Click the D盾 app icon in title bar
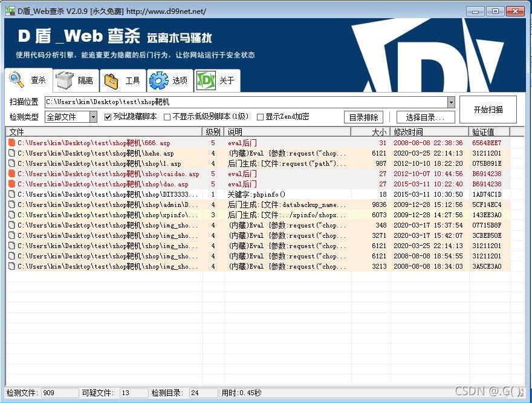The height and width of the screenshot is (403, 532). point(10,11)
